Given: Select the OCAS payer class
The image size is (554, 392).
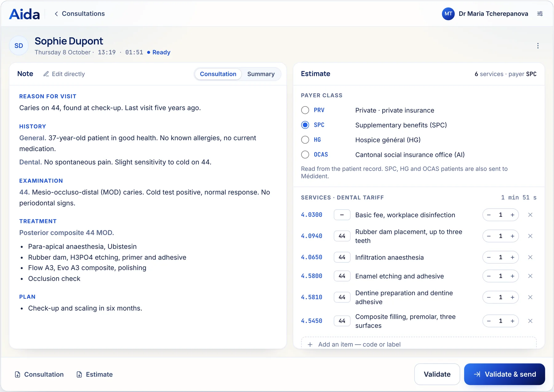Looking at the screenshot, I should [305, 154].
